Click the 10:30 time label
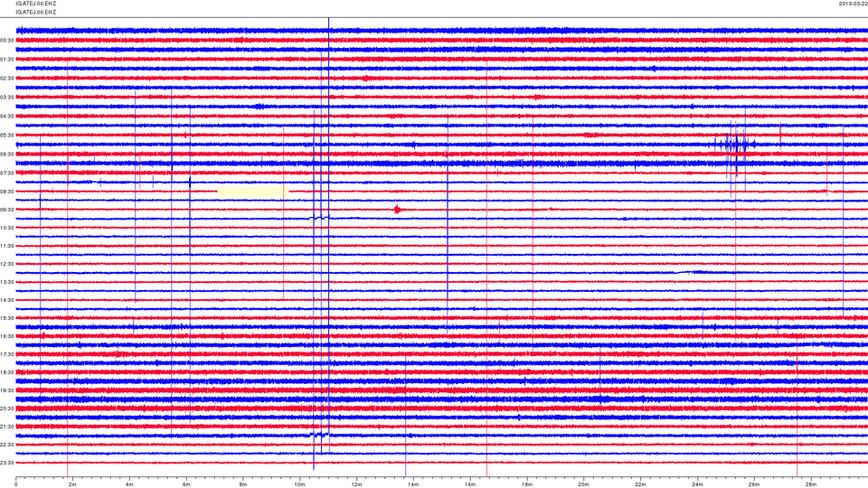The image size is (868, 488). click(7, 228)
